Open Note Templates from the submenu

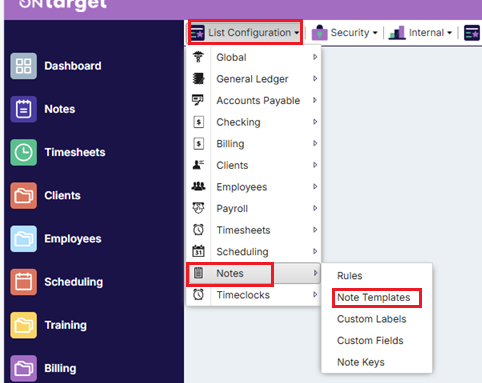tap(374, 297)
